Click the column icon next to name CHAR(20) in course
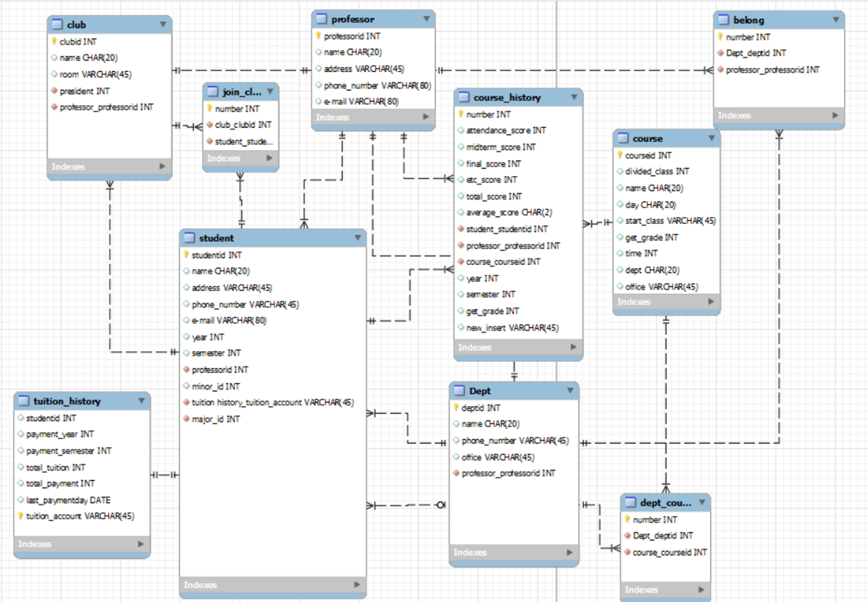 coord(621,188)
